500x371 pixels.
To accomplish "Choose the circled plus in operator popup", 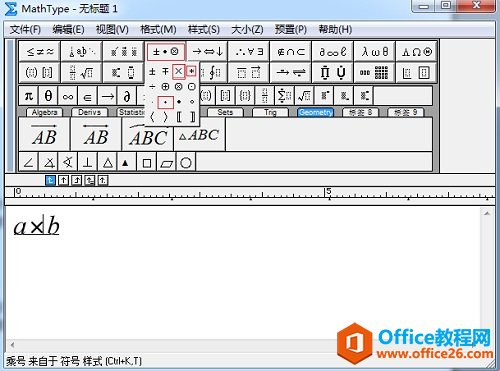I will pos(165,87).
